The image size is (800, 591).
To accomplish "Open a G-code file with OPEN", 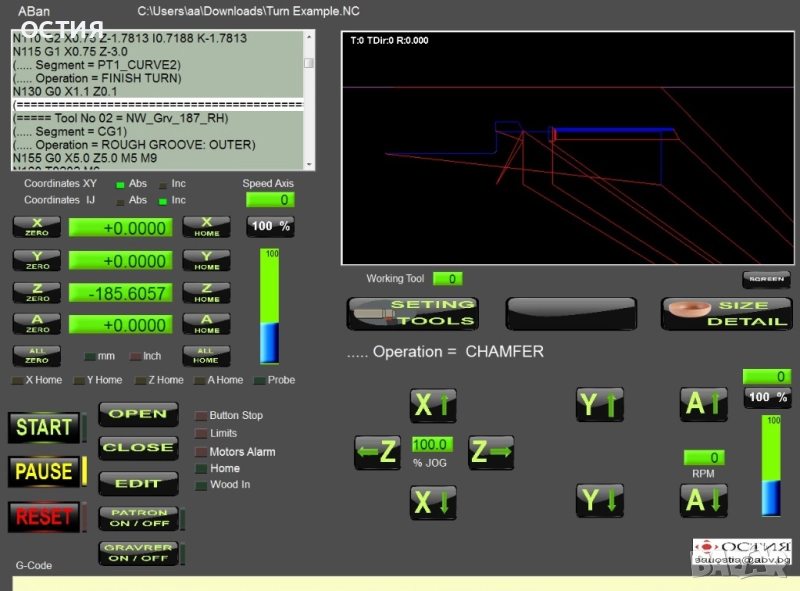I will point(138,414).
